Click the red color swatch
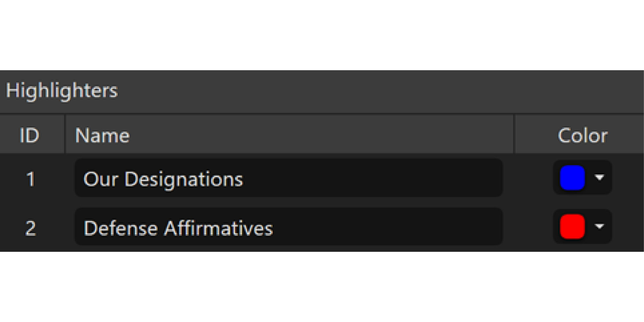This screenshot has width=644, height=322. click(x=572, y=227)
